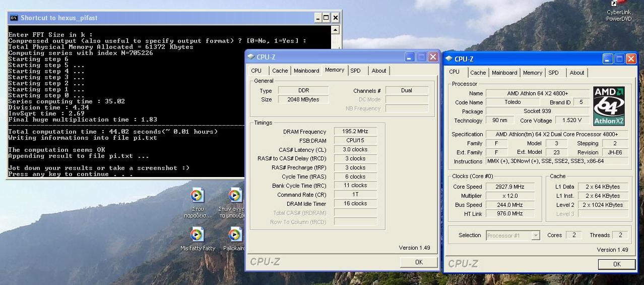Screen dimensions: 644x285
Task: Minimize the CPU-Z Memory window
Action: [x=410, y=57]
